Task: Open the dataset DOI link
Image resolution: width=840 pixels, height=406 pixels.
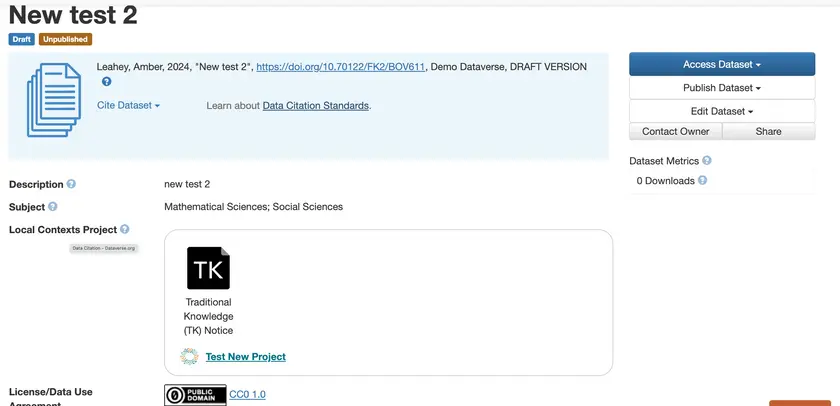Action: point(341,67)
